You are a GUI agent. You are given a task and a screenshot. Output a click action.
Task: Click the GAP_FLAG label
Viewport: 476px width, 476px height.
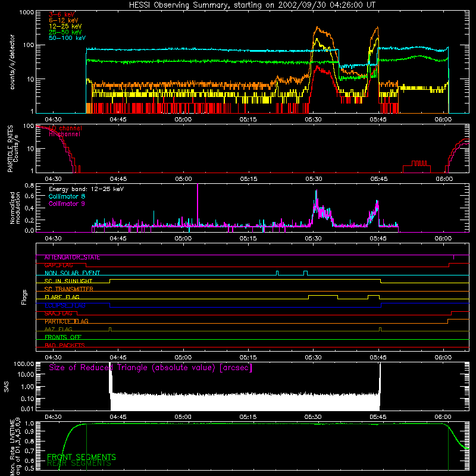tap(58, 265)
